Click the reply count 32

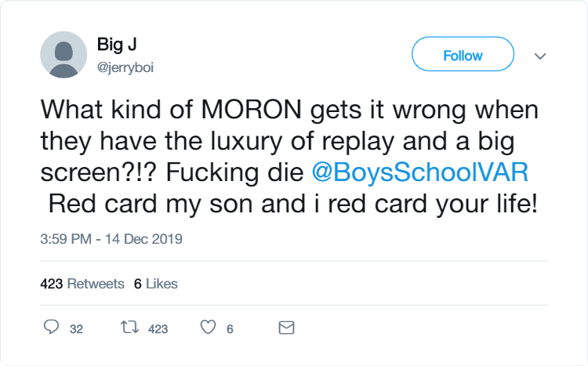[76, 329]
